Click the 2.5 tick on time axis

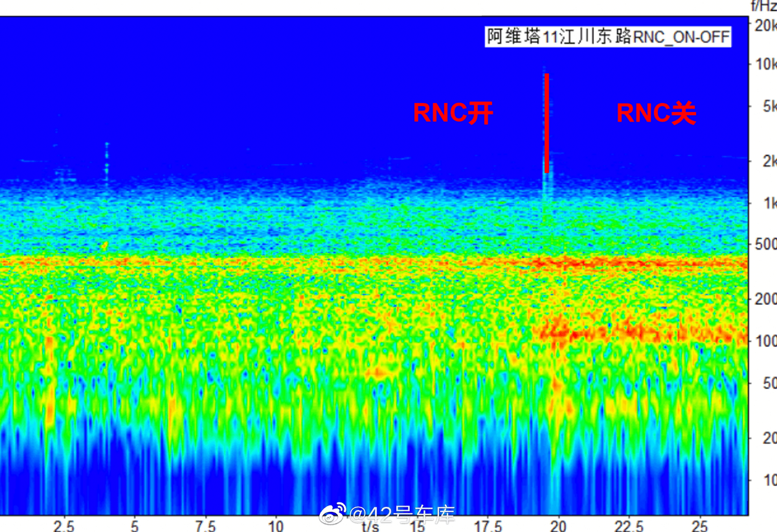64,525
